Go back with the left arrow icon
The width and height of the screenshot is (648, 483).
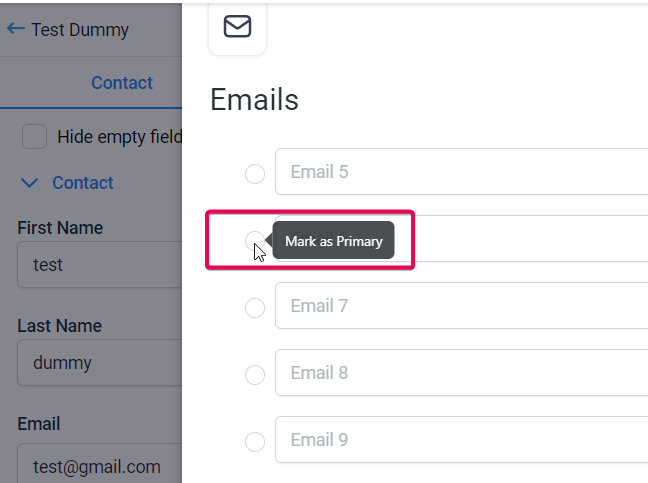[x=16, y=29]
